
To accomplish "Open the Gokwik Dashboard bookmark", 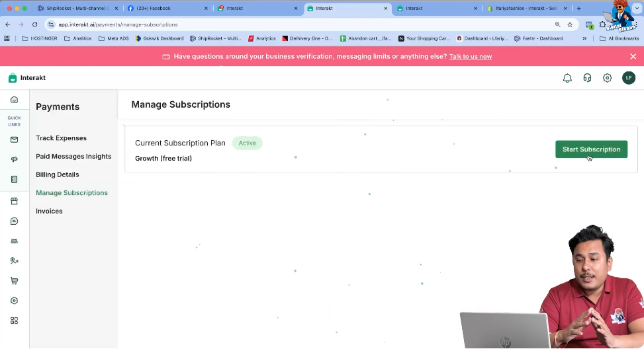I will pos(160,38).
